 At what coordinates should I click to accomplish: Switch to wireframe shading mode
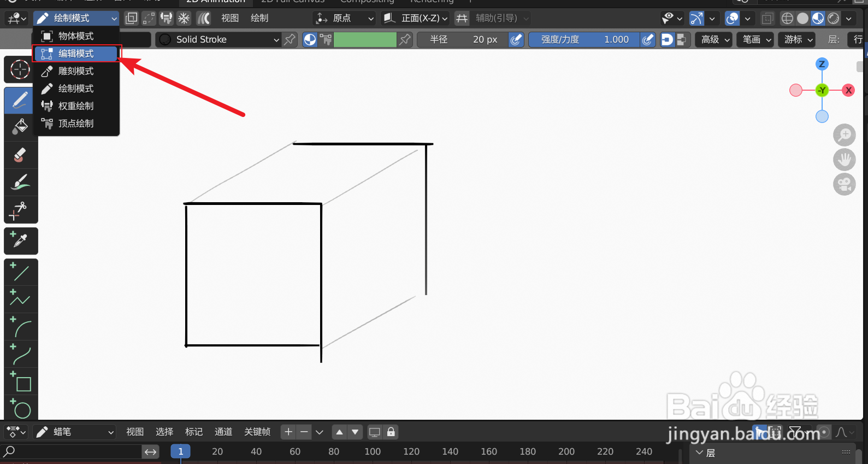point(787,19)
